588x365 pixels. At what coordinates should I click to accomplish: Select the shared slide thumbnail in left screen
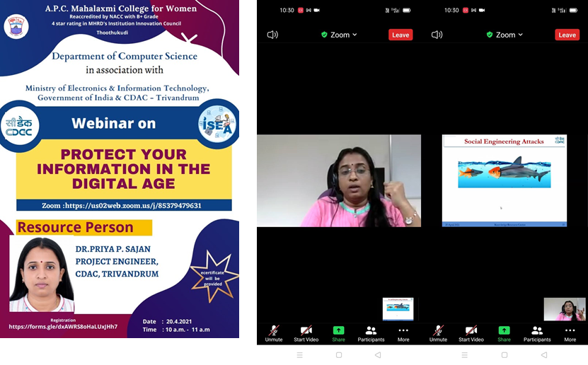(x=398, y=309)
